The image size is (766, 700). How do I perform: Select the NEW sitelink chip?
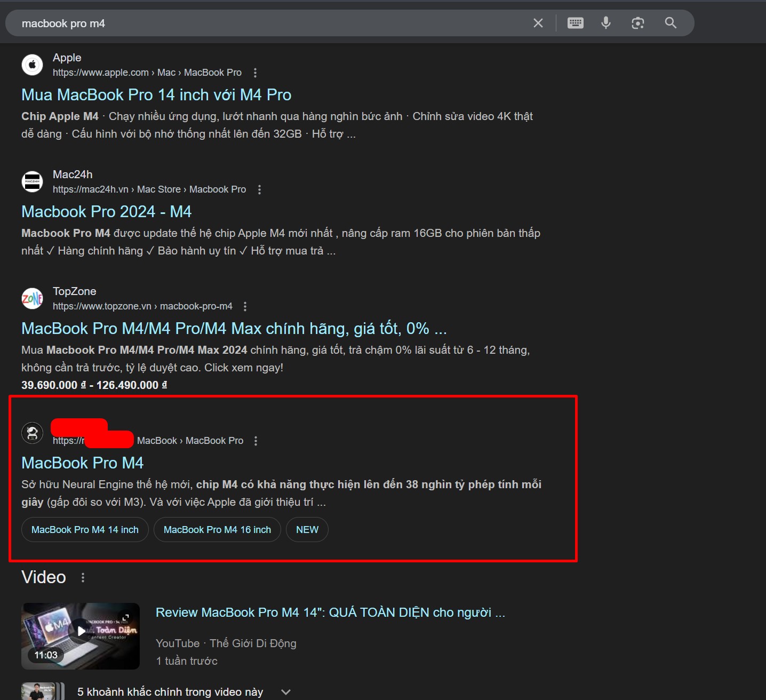(307, 530)
